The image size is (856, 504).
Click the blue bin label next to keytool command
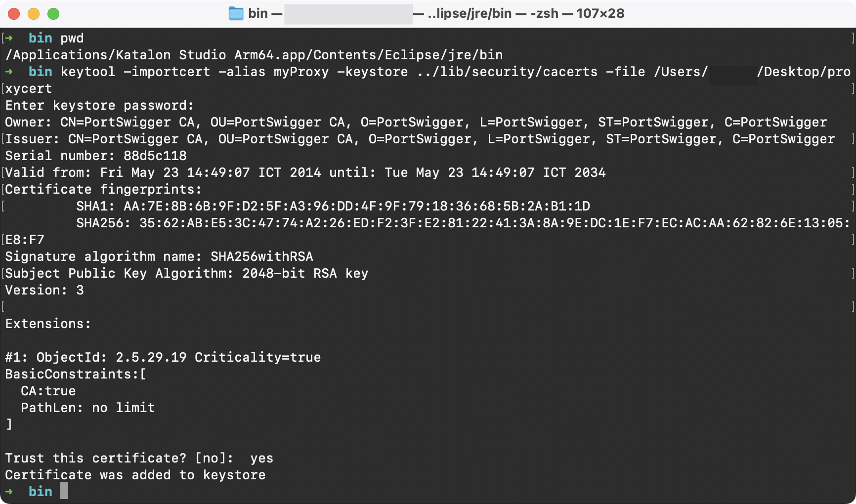pyautogui.click(x=40, y=72)
